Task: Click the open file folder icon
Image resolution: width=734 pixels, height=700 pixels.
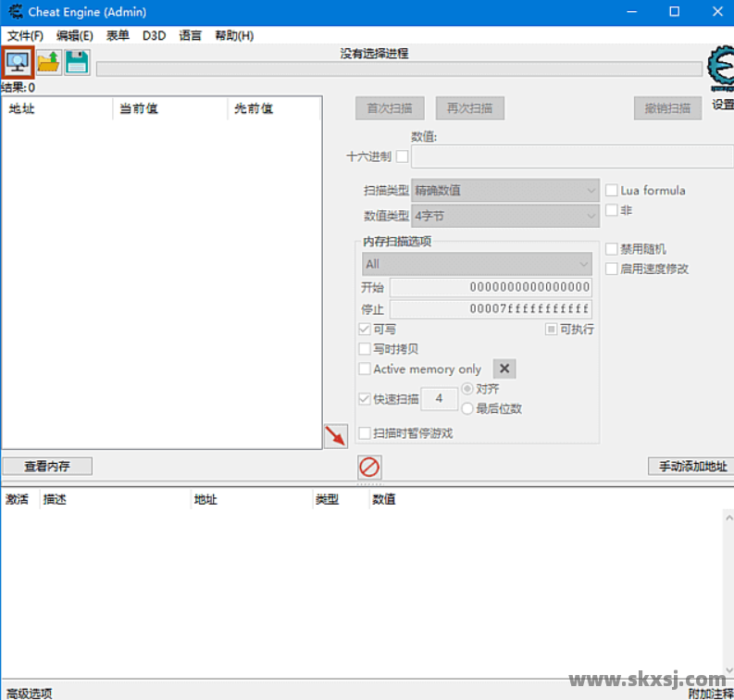Action: tap(48, 62)
